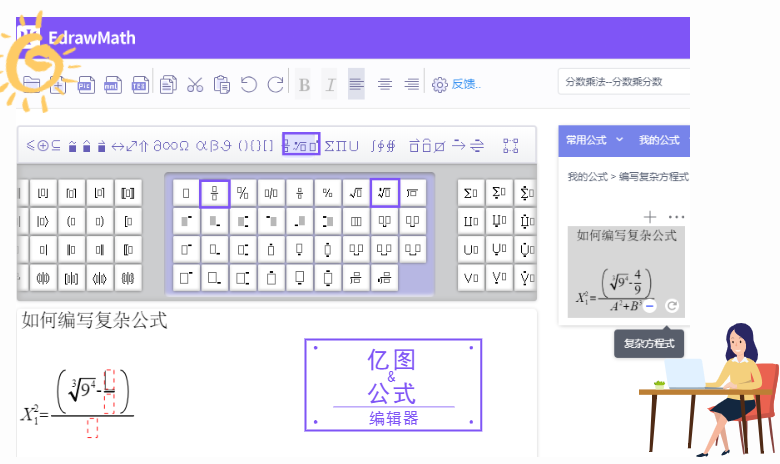Insert the under-over bar fraction template
The height and width of the screenshot is (464, 780).
[x=356, y=278]
